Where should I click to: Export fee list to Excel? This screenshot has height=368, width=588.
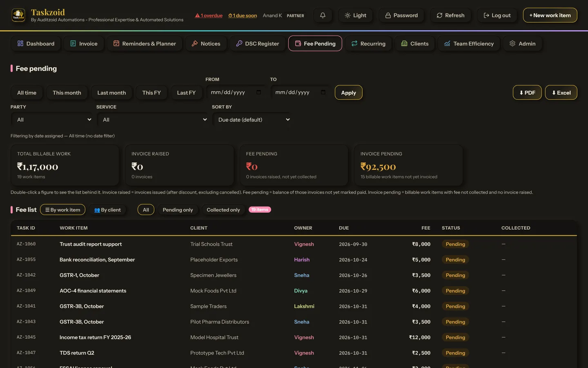click(561, 92)
